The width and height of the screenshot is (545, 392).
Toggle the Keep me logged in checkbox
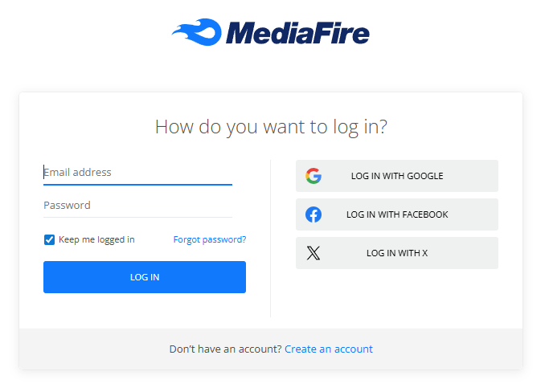[x=49, y=239]
